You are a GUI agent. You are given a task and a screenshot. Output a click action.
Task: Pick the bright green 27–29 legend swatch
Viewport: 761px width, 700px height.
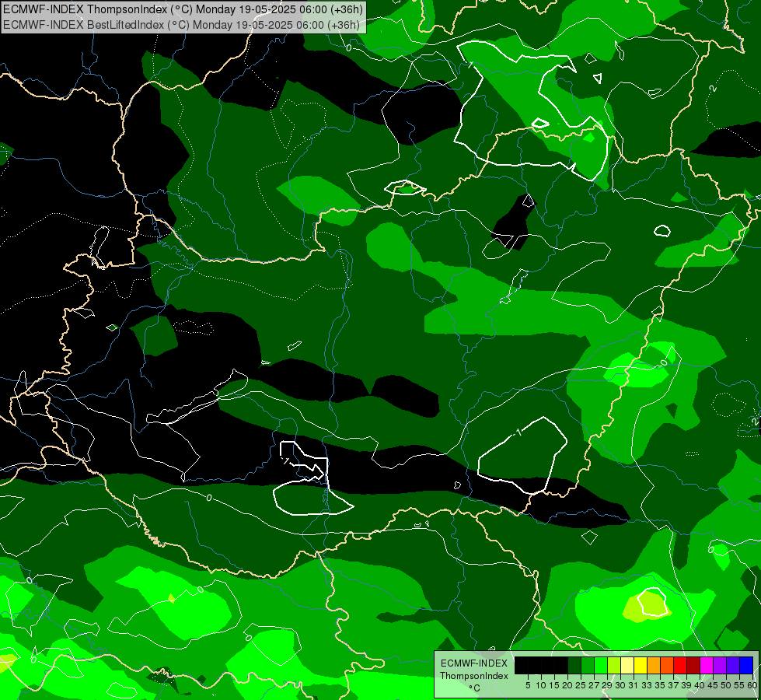click(x=601, y=665)
